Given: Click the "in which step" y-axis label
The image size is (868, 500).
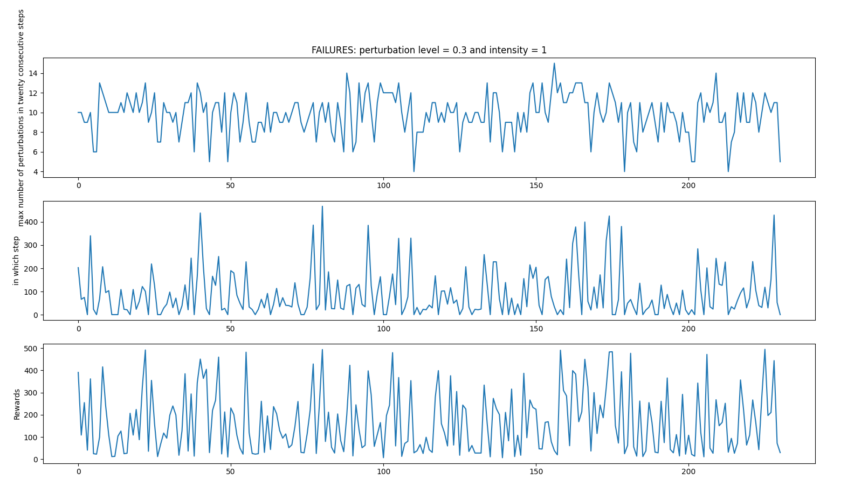Looking at the screenshot, I should click(16, 261).
